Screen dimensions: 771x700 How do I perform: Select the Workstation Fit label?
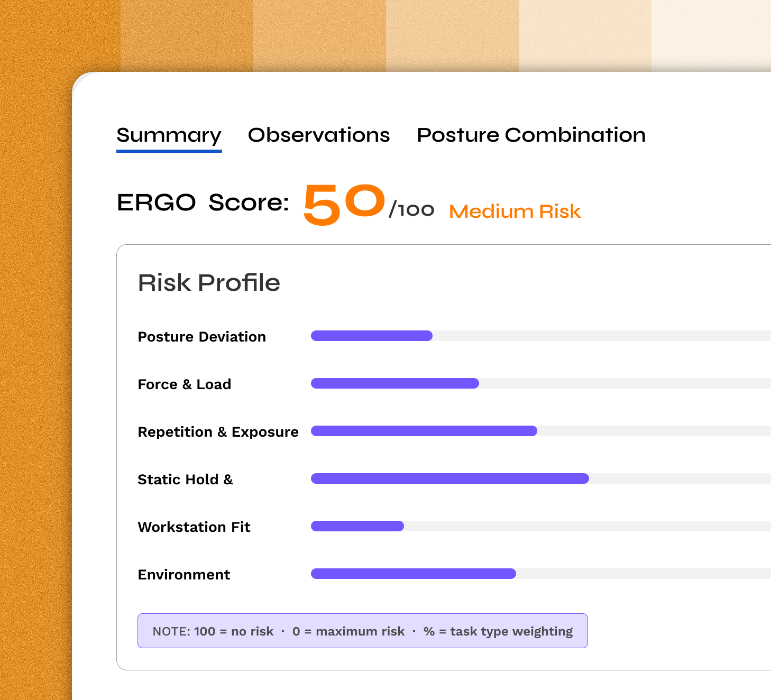194,527
